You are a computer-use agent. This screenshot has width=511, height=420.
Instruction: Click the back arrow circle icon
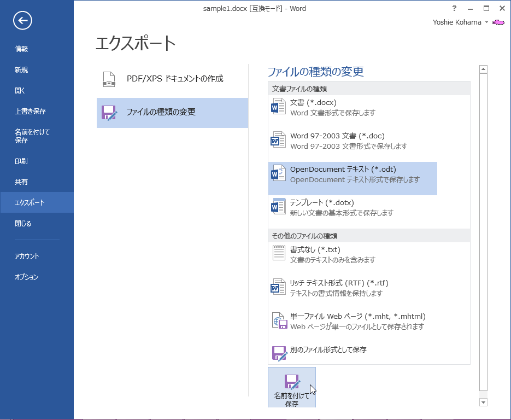[x=22, y=21]
